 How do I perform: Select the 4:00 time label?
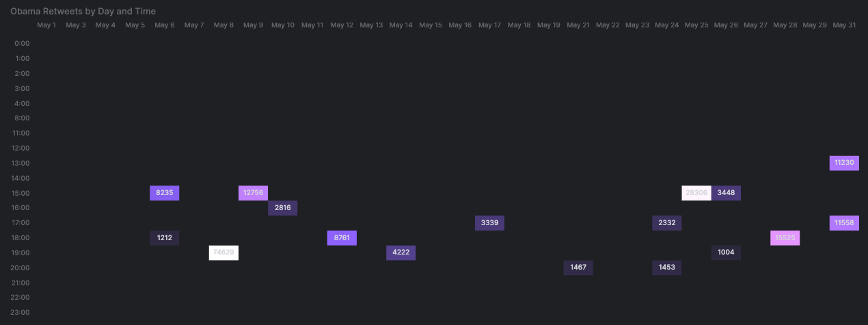(22, 103)
